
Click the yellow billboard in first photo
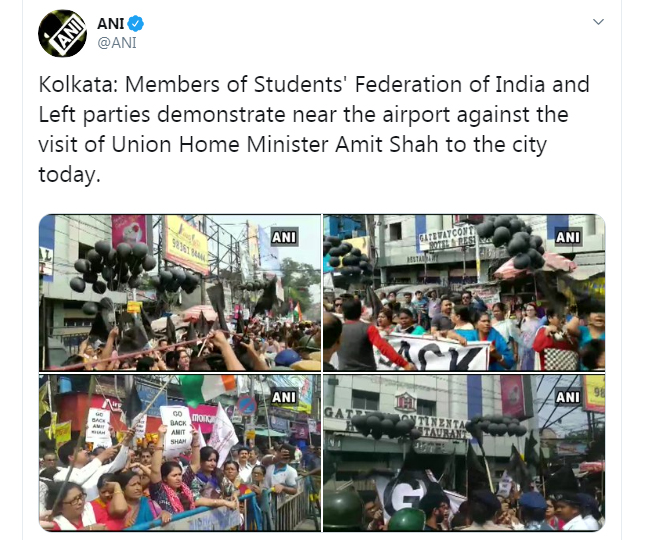(186, 245)
